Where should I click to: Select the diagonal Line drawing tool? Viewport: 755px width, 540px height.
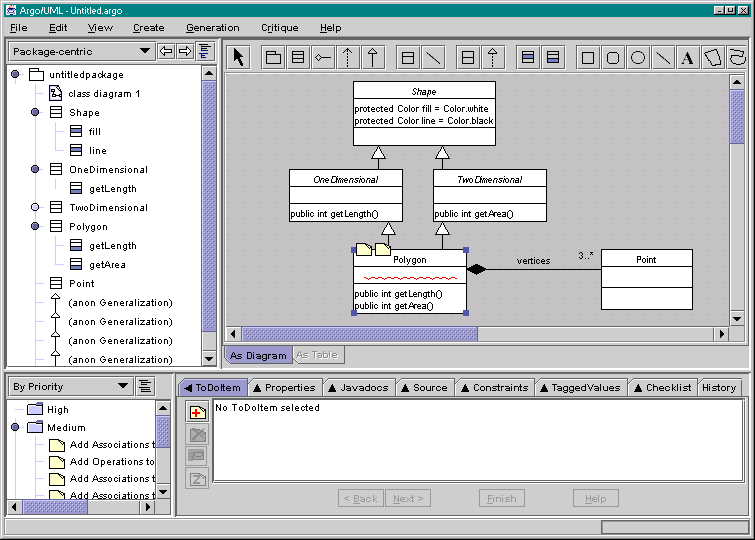[x=662, y=58]
